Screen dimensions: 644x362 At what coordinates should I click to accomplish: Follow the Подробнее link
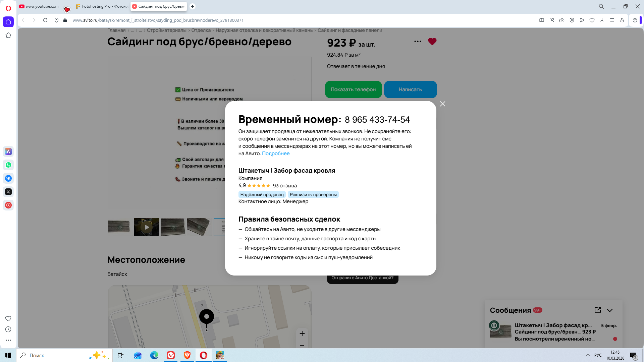click(276, 154)
